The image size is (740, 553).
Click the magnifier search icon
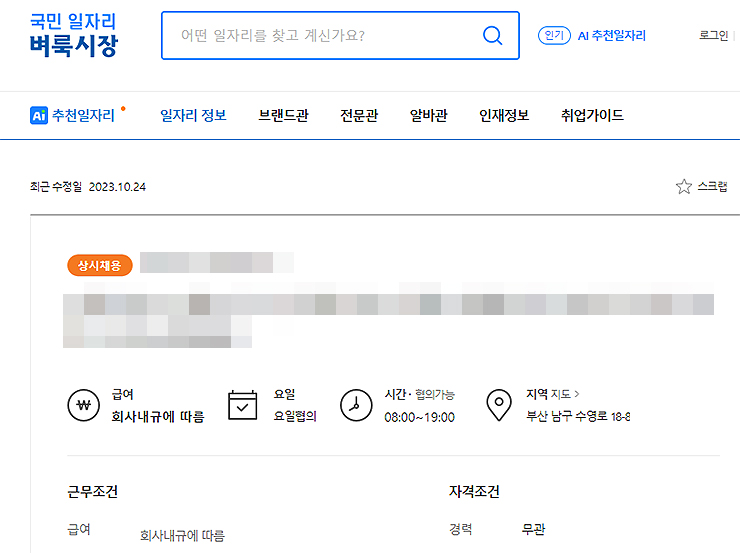coord(493,35)
